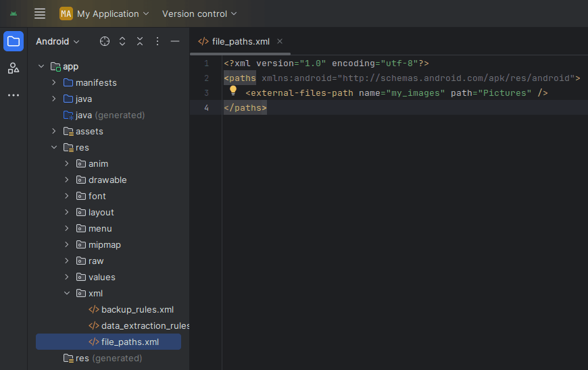Select the manifests folder label
The image size is (588, 370).
(x=96, y=83)
